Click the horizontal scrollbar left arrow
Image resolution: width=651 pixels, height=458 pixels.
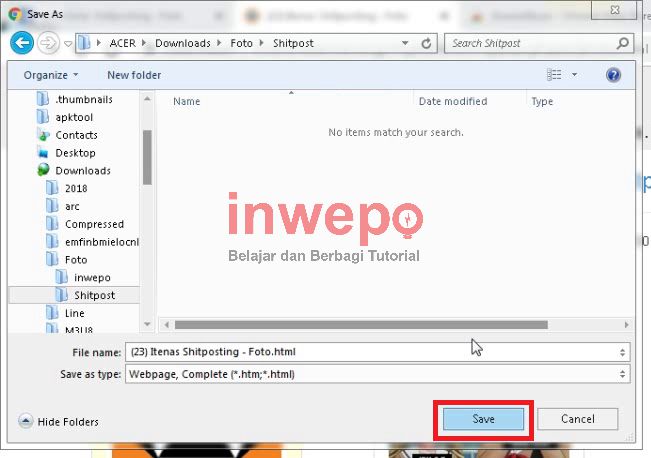click(x=166, y=325)
